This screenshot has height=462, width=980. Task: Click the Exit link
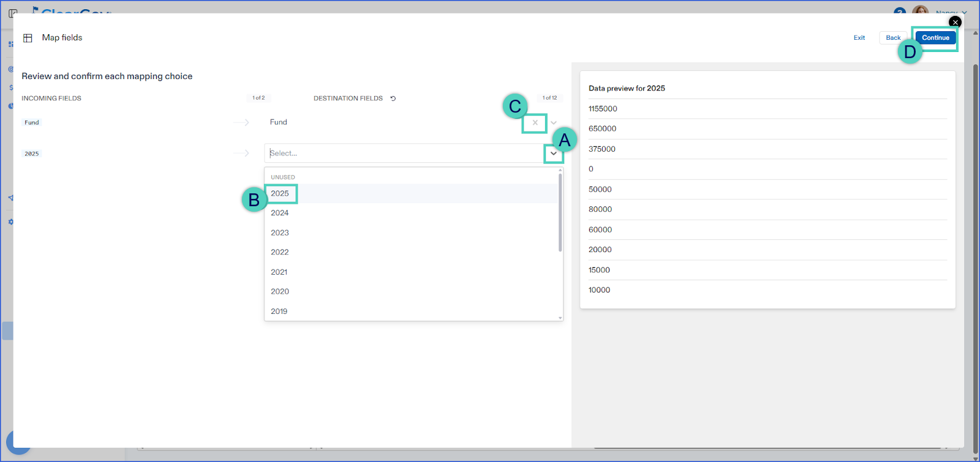pos(859,38)
